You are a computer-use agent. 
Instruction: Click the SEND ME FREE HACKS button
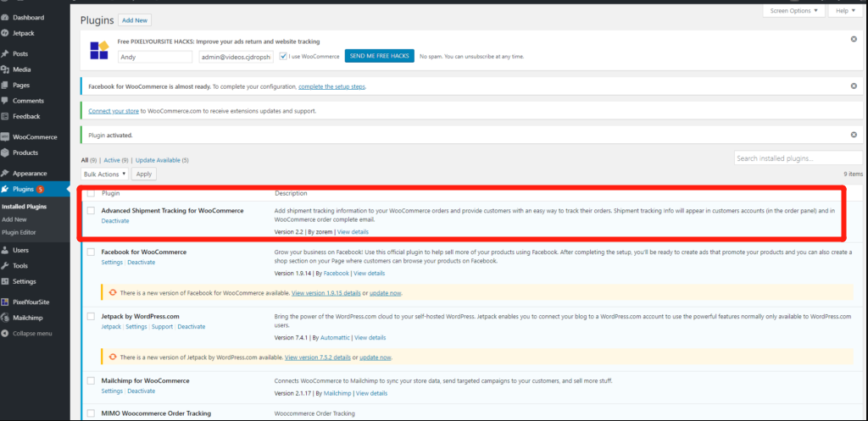pos(379,56)
